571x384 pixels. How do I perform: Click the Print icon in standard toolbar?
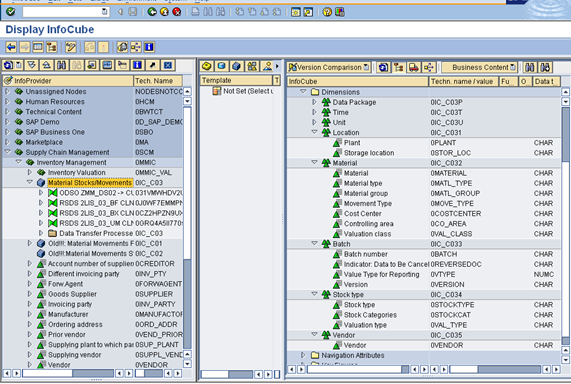(196, 12)
